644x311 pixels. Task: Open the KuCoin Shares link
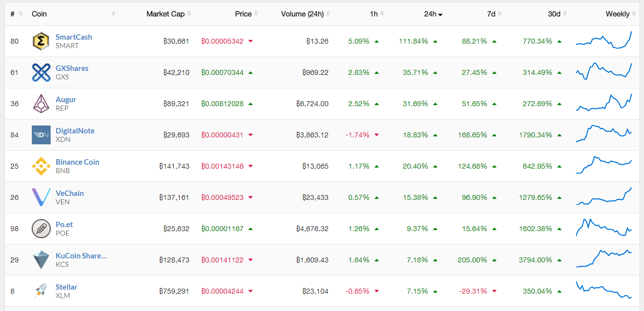pos(81,255)
